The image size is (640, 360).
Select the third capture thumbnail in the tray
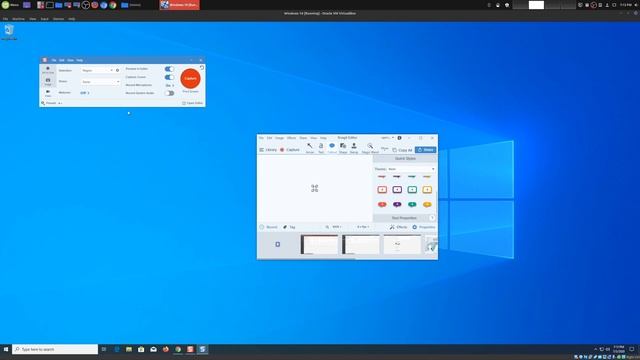click(x=402, y=244)
